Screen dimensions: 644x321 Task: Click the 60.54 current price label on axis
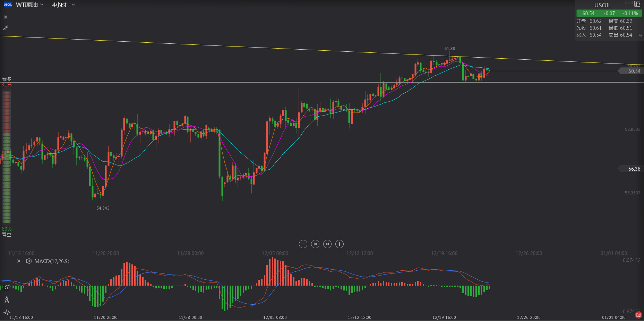[632, 71]
